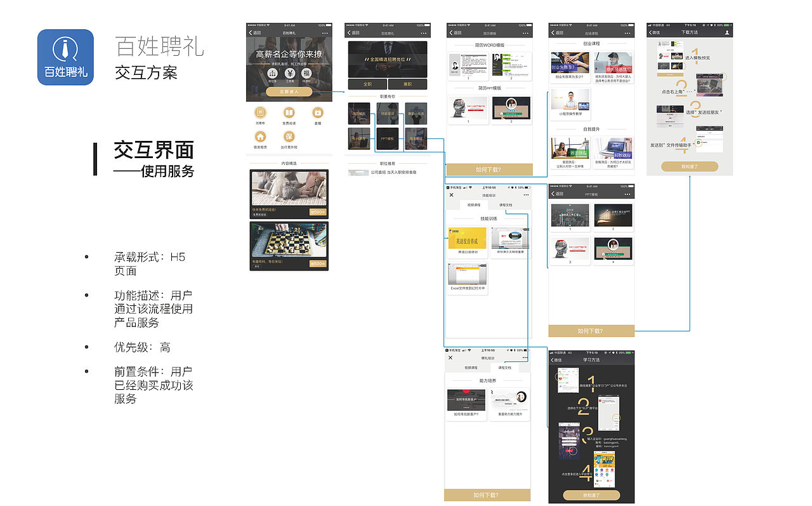Switch to 课程文档 tab in 技能培训

tap(506, 205)
